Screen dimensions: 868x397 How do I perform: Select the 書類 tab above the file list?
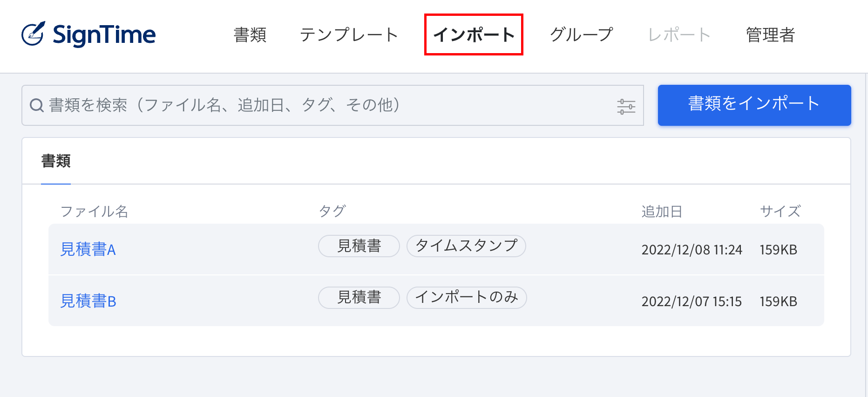55,161
